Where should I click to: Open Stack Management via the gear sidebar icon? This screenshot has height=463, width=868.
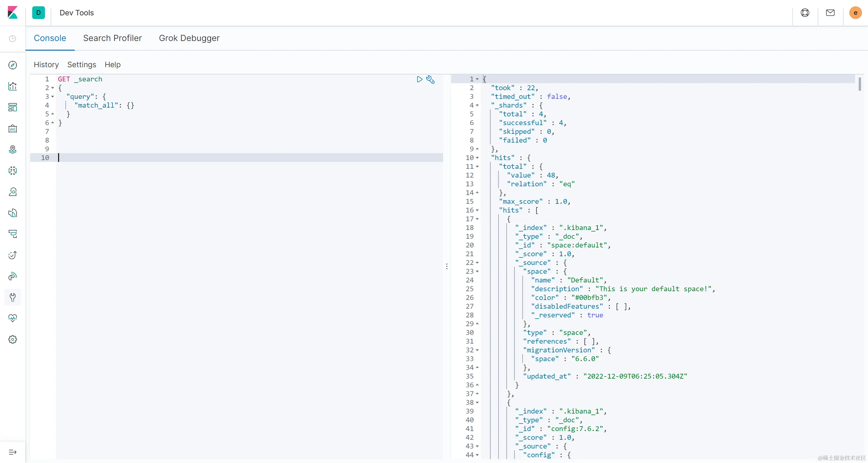12,339
